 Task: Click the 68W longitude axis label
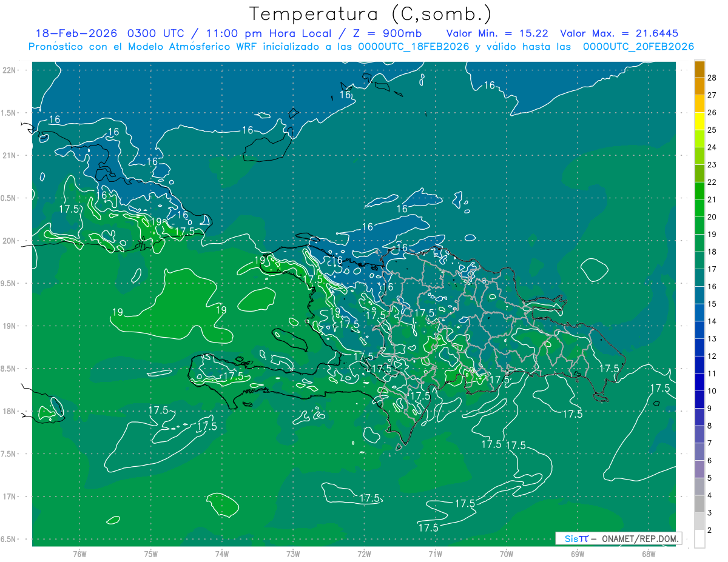[649, 554]
